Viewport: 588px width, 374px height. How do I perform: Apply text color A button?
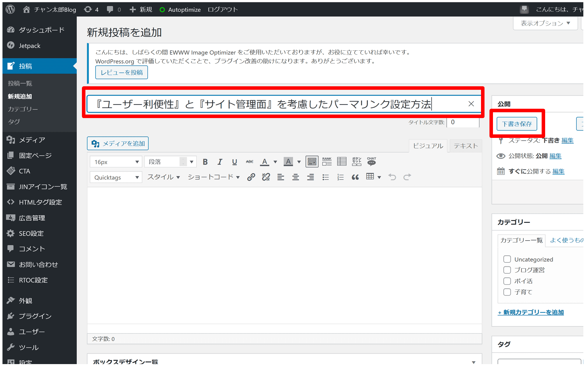point(264,162)
